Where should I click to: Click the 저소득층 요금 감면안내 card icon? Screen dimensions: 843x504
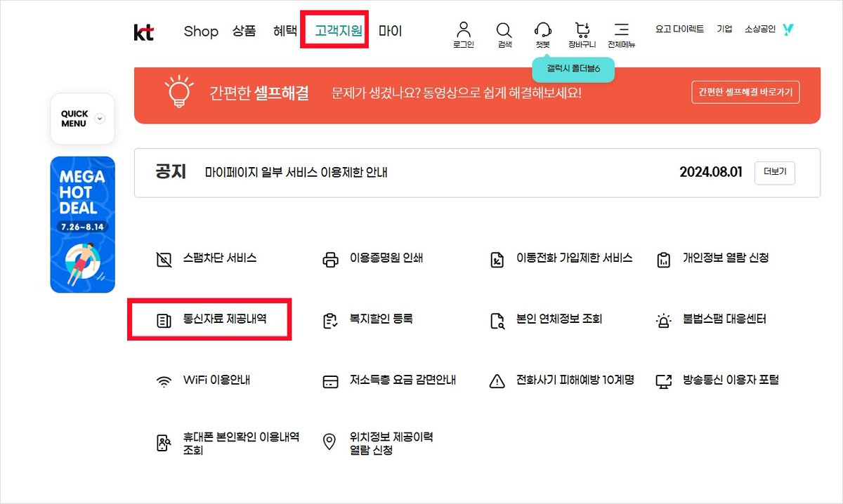coord(329,382)
